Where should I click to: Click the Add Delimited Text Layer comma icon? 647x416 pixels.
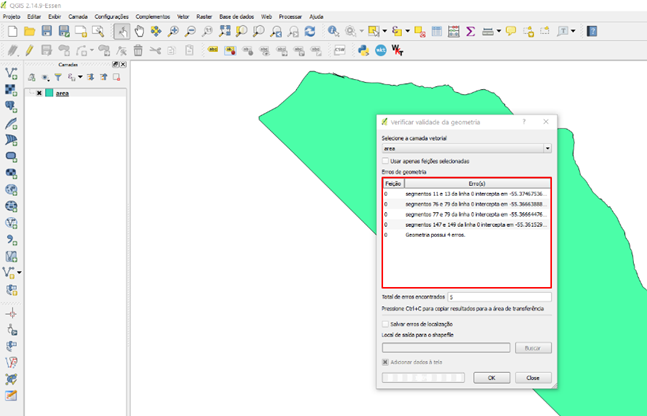[x=11, y=240]
